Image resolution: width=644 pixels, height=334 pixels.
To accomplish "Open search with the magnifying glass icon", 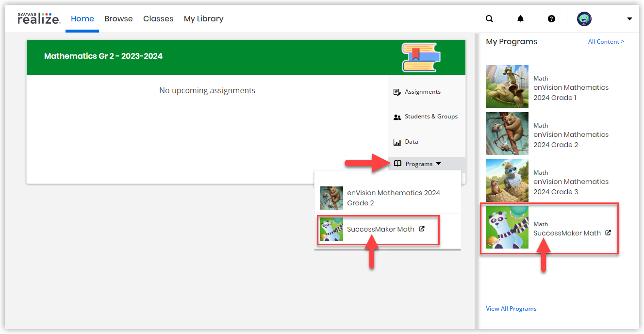I will (x=489, y=18).
